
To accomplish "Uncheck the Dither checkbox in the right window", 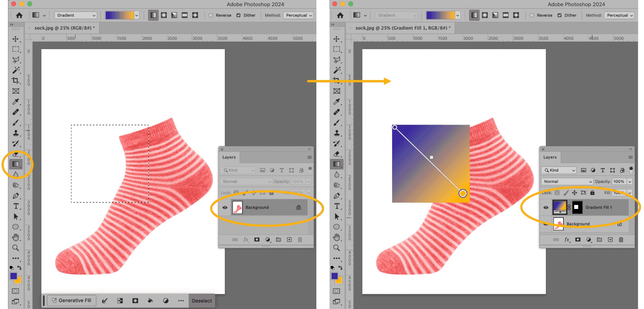I will click(x=559, y=15).
